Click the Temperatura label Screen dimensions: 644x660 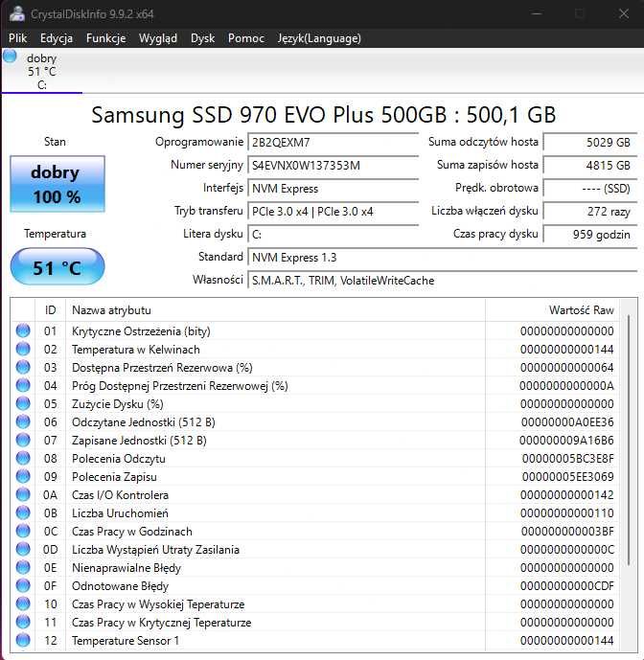click(x=56, y=234)
